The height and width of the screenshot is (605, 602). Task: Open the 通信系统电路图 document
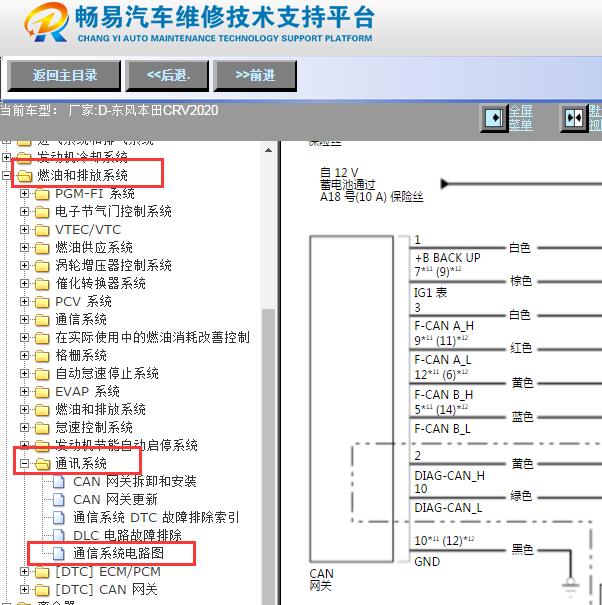point(118,553)
